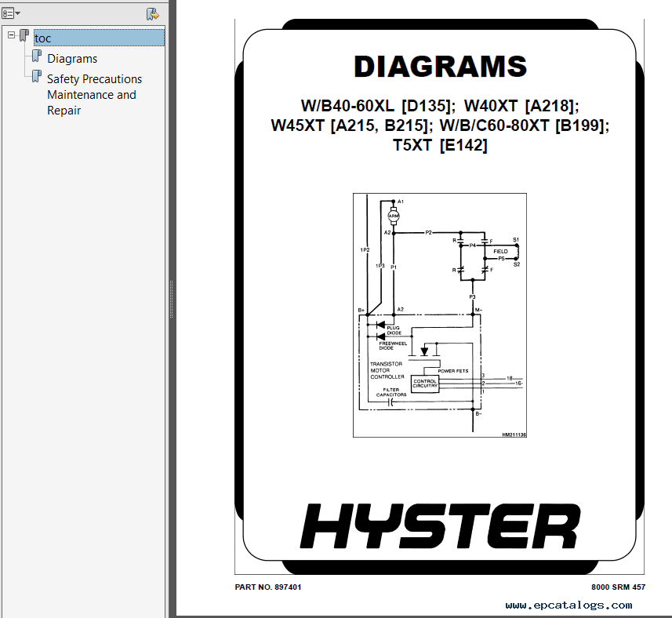Click the Safety Precautions bookmark icon
The width and height of the screenshot is (672, 618).
point(38,77)
